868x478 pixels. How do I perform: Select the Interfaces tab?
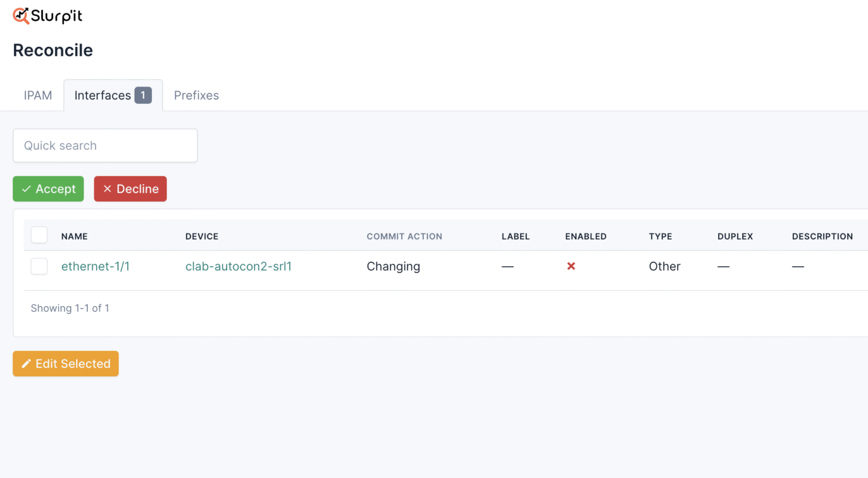tap(102, 95)
